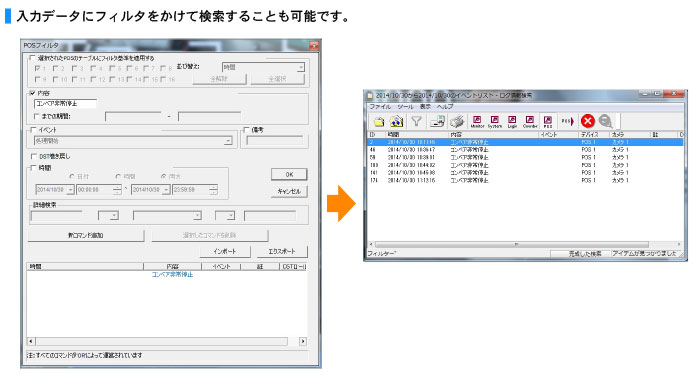Screen dimensions: 690x375
Task: Select the highlighted log row ID 2
Action: [x=525, y=142]
